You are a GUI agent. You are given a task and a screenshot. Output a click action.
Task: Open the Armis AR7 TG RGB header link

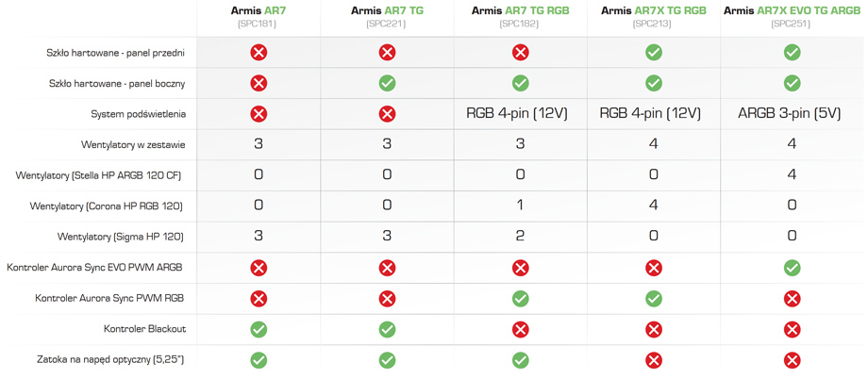[x=521, y=10]
